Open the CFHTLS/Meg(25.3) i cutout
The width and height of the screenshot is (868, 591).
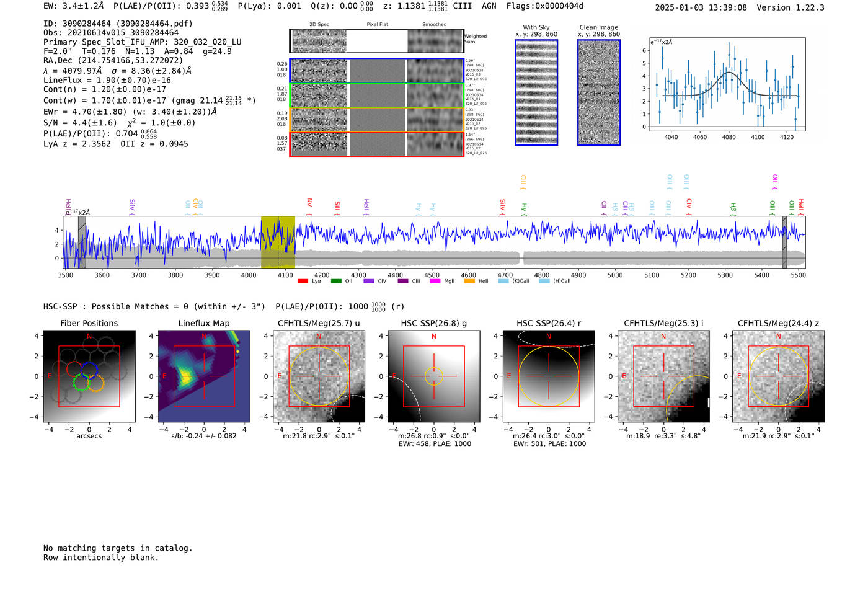(663, 376)
